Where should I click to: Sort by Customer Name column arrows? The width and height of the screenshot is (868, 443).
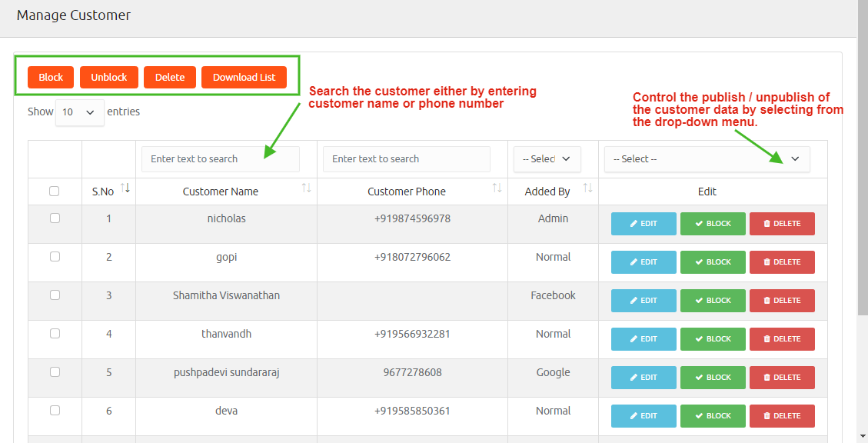tap(306, 188)
